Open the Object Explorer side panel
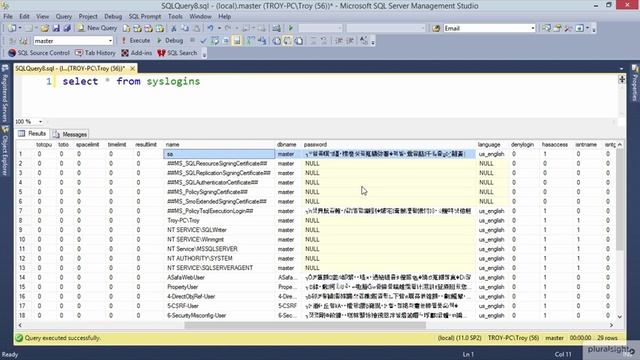The width and height of the screenshot is (640, 360). point(5,151)
